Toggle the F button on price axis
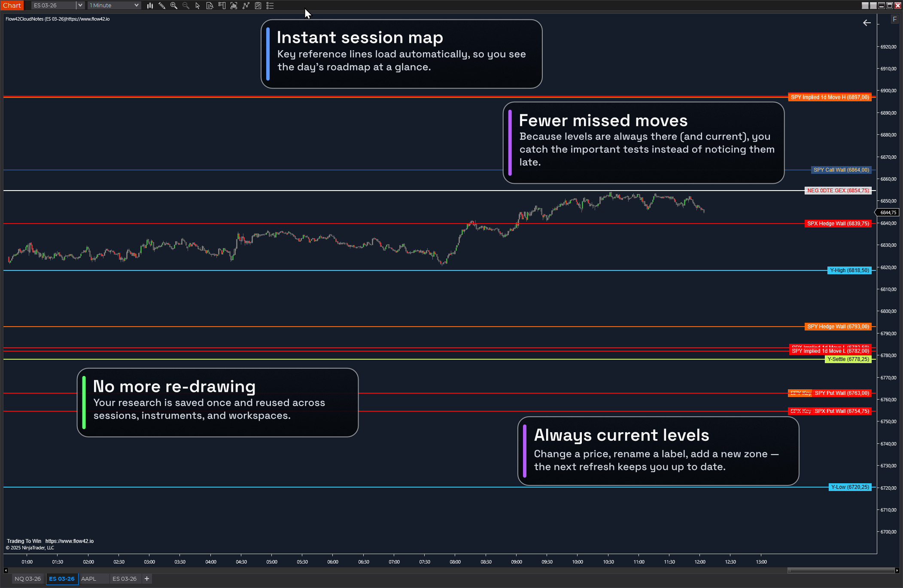Image resolution: width=903 pixels, height=588 pixels. point(895,19)
